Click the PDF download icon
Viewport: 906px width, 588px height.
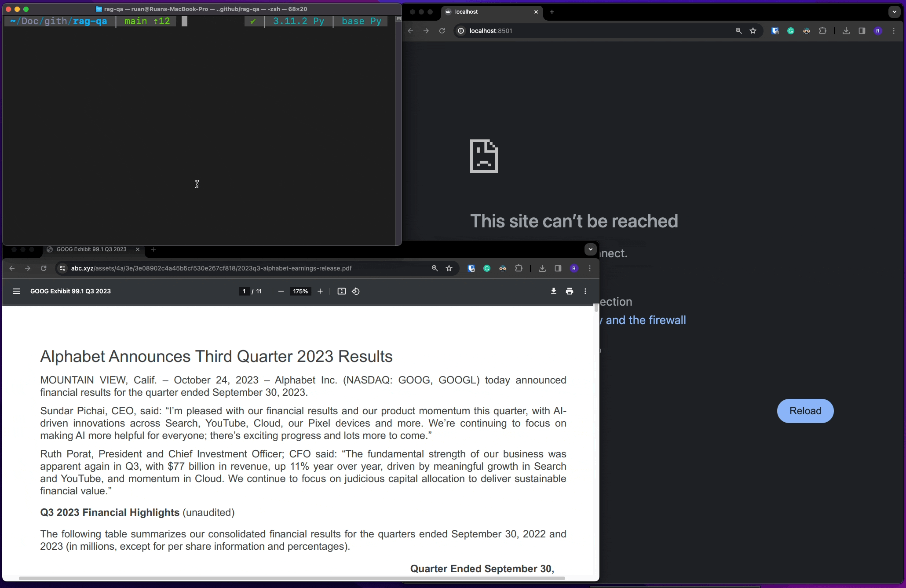[x=553, y=291]
